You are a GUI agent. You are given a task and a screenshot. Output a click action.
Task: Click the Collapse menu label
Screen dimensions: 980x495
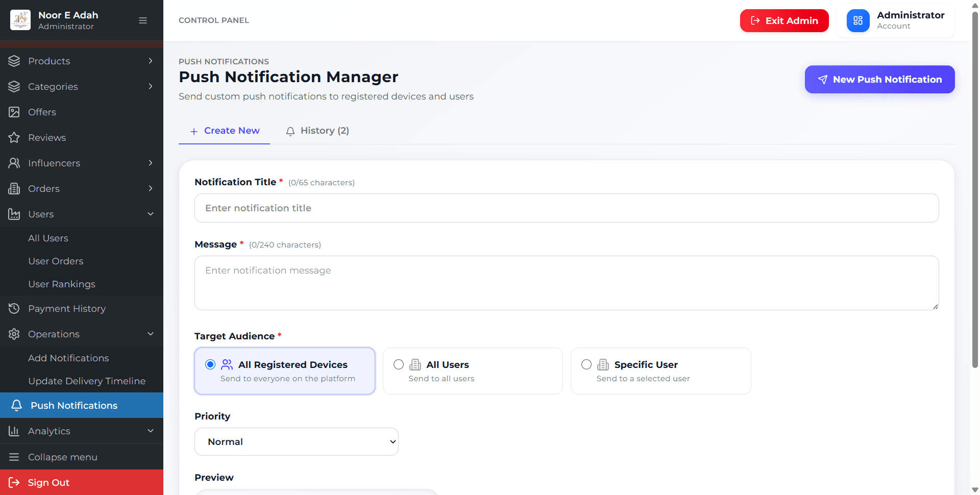coord(63,457)
